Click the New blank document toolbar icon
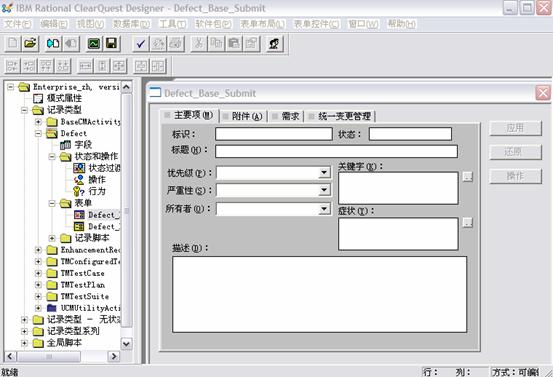The image size is (553, 377). point(13,44)
